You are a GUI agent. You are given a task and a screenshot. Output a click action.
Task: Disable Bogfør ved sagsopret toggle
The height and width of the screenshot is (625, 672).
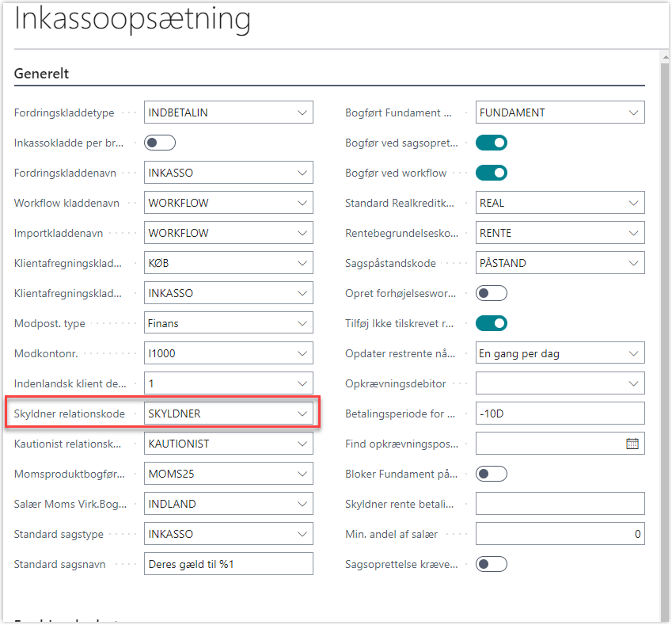(491, 143)
